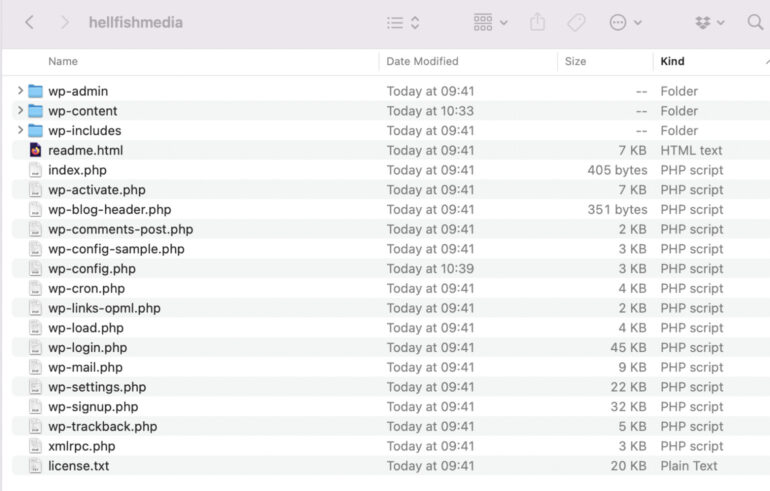Expand the wp-admin folder
770x491 pixels.
coord(20,91)
